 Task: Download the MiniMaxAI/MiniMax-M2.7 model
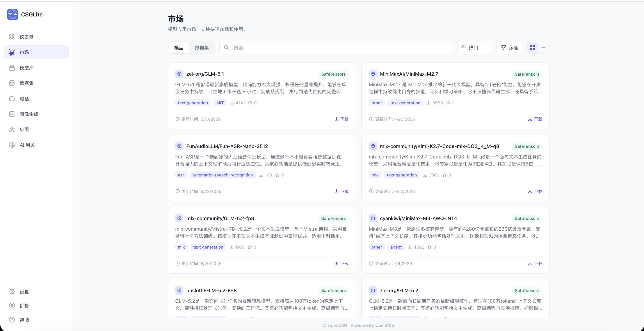coord(535,119)
